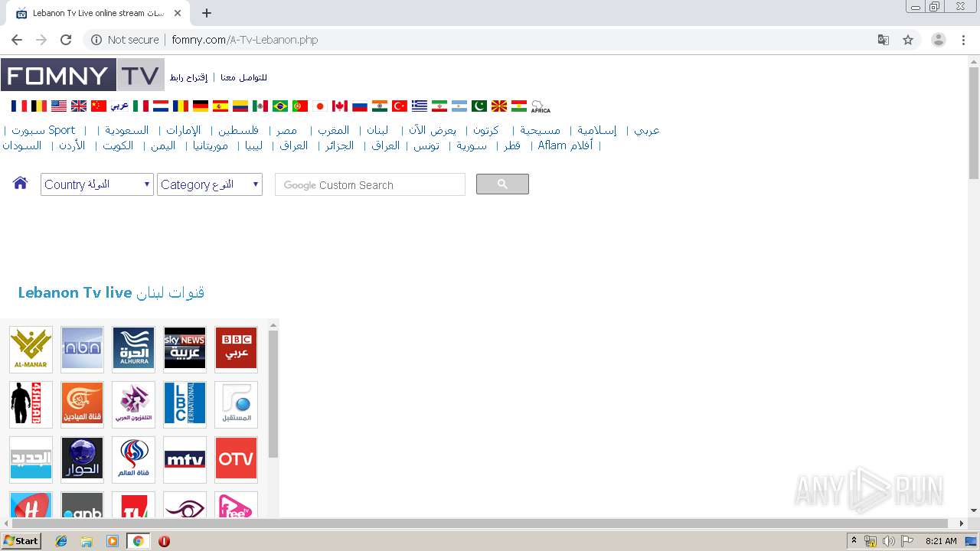Open the Sport سبورت link
The image size is (980, 551).
(x=44, y=130)
